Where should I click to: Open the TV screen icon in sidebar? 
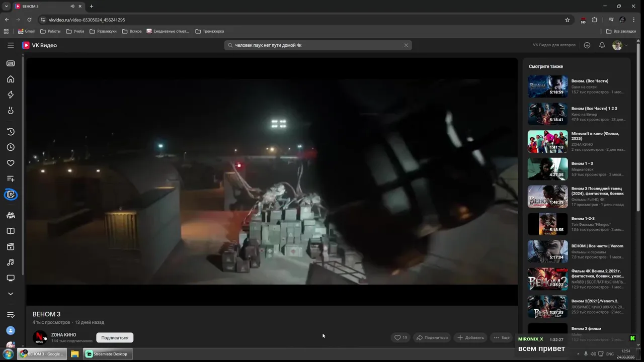pos(11,278)
